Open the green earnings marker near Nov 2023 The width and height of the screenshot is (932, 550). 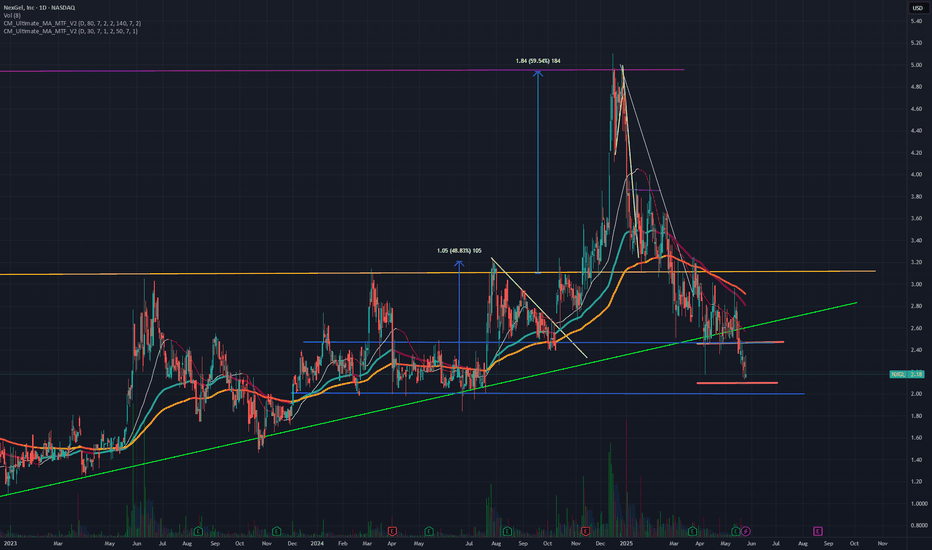pyautogui.click(x=276, y=531)
